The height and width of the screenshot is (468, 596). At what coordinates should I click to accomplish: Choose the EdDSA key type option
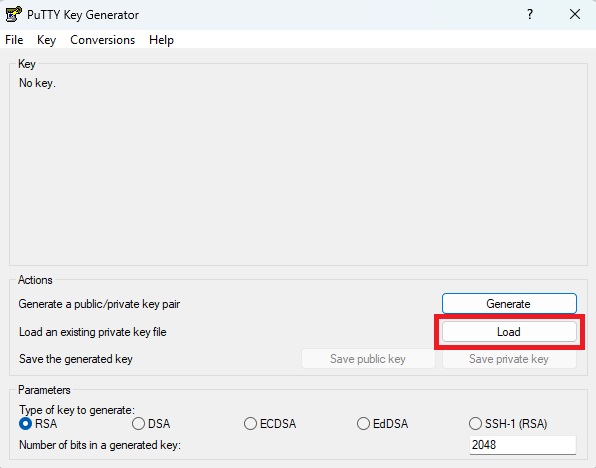pyautogui.click(x=382, y=424)
